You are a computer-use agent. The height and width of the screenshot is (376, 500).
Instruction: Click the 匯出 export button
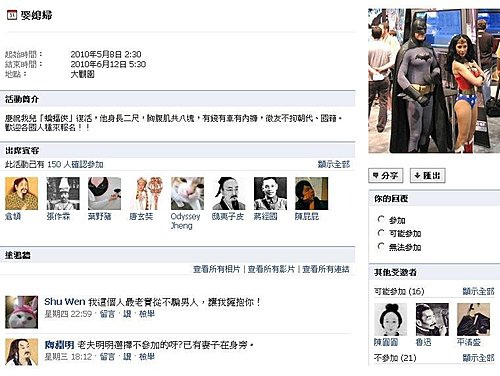tap(428, 176)
